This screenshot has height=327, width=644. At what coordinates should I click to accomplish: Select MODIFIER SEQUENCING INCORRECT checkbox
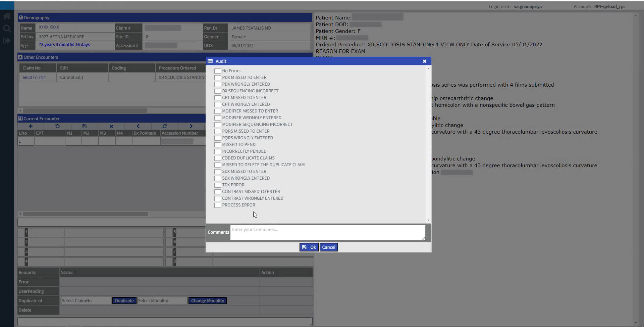[x=218, y=125]
